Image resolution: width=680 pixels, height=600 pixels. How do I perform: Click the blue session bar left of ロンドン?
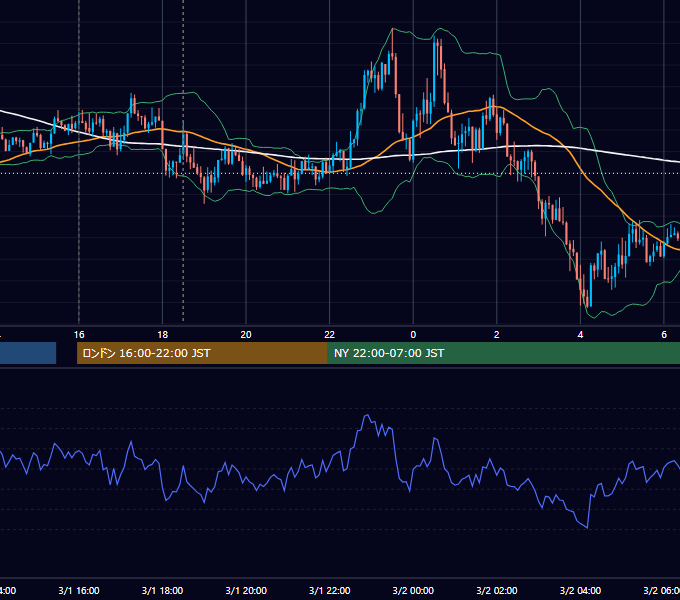point(28,353)
